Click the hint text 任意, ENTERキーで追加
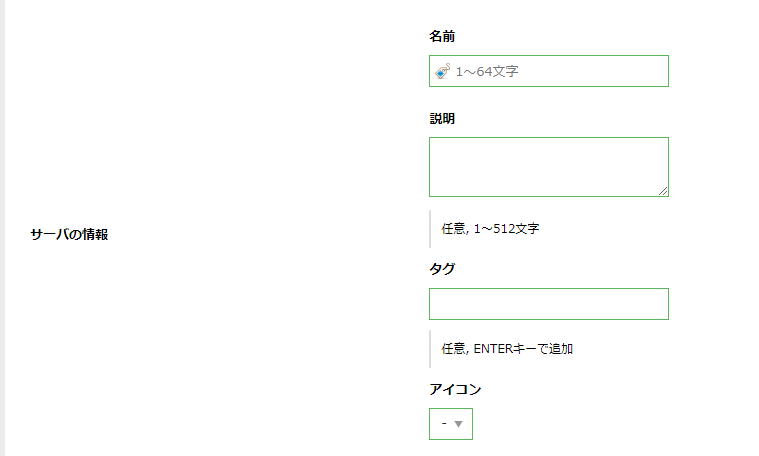 pyautogui.click(x=507, y=349)
